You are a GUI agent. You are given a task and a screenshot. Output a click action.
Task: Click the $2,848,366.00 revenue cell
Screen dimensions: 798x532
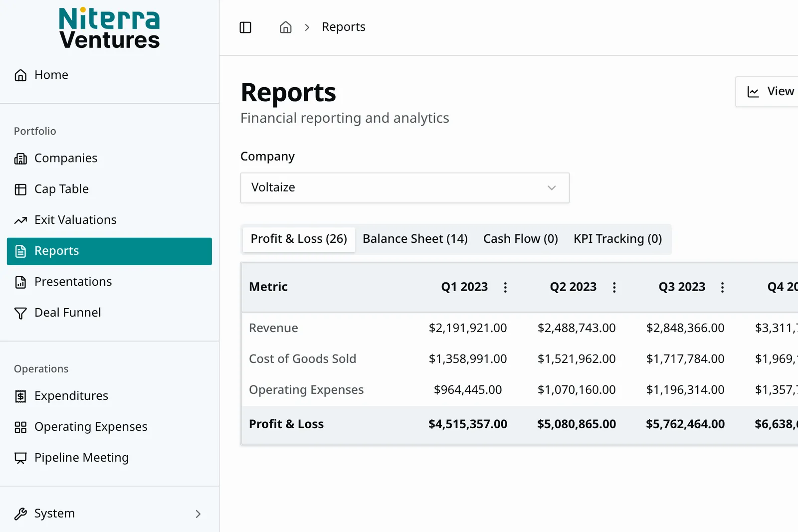click(x=685, y=328)
